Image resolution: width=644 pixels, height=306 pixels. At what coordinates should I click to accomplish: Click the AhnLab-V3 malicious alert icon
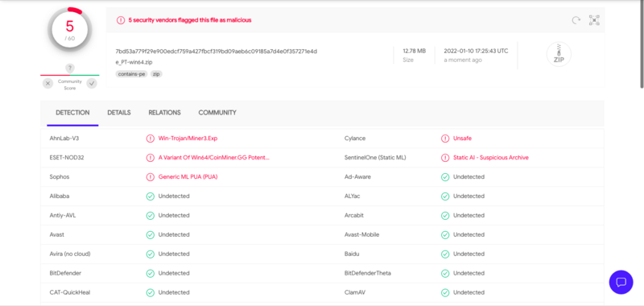(x=151, y=139)
